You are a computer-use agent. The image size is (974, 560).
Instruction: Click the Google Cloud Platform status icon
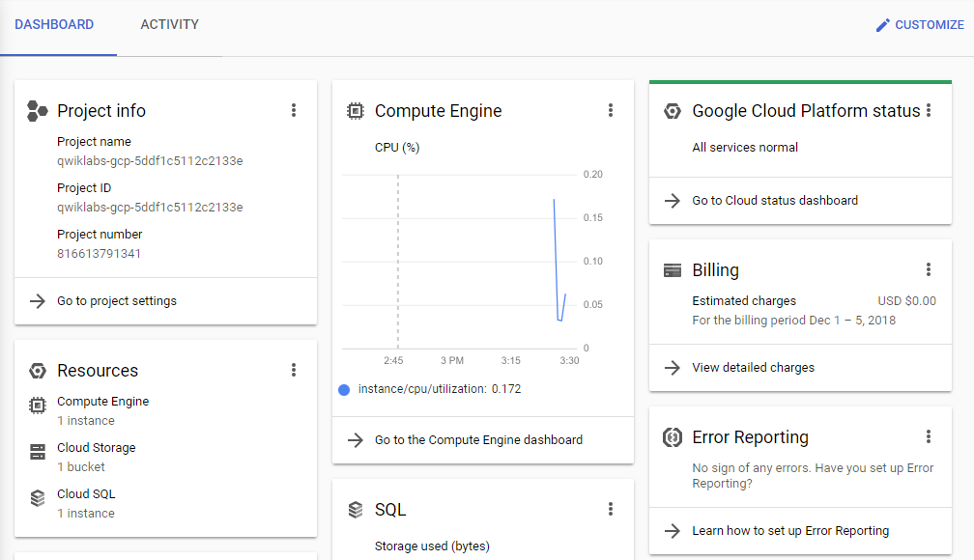pos(673,111)
